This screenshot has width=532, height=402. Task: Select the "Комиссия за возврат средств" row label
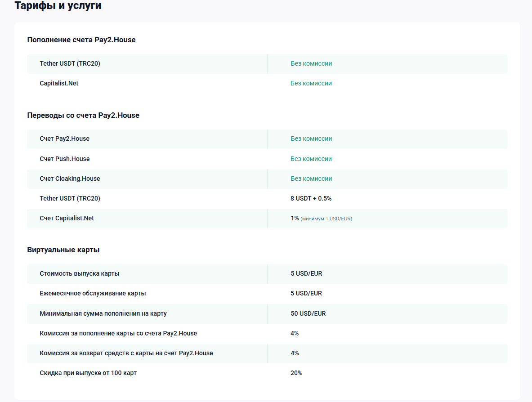click(x=126, y=353)
